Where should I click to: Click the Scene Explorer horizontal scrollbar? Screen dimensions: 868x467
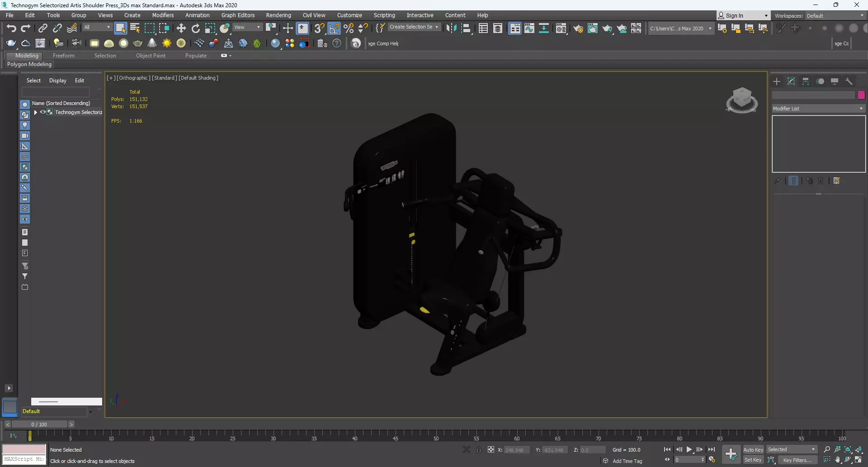pyautogui.click(x=66, y=401)
